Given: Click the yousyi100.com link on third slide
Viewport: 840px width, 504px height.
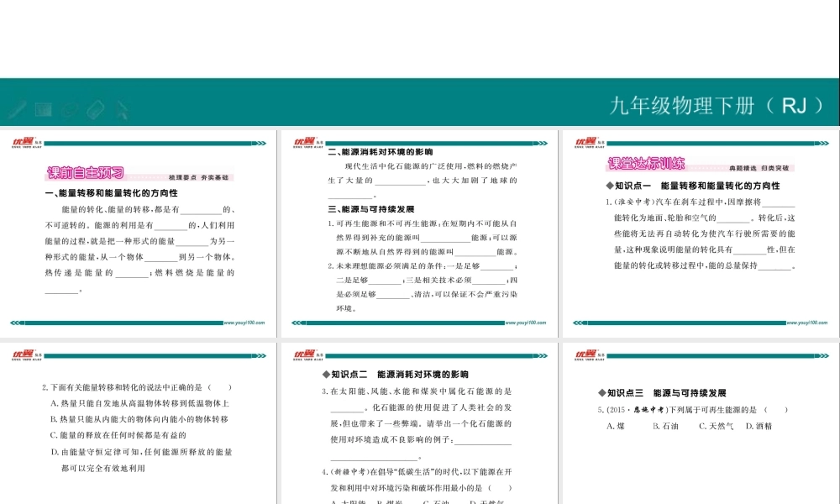Looking at the screenshot, I should click(x=808, y=322).
